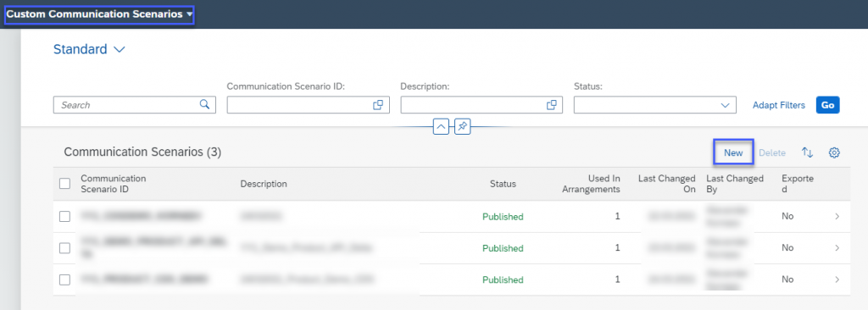Click the Go button
This screenshot has width=868, height=310.
tap(827, 105)
